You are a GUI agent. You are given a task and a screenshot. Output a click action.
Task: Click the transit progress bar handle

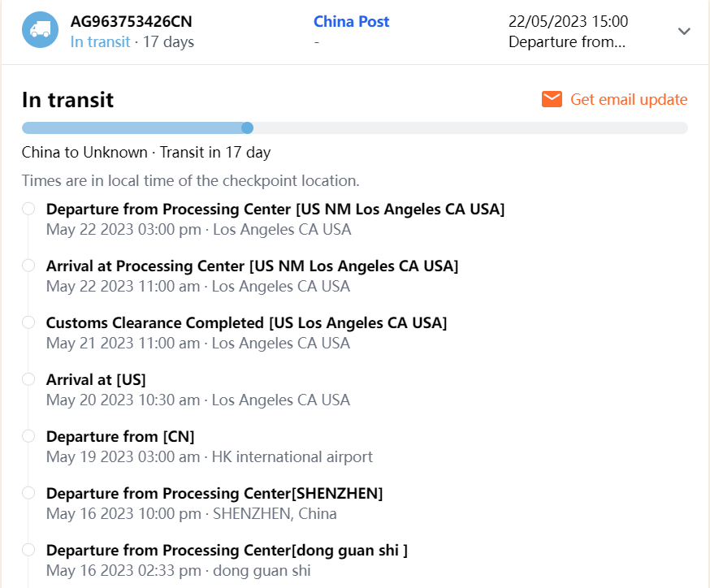248,128
